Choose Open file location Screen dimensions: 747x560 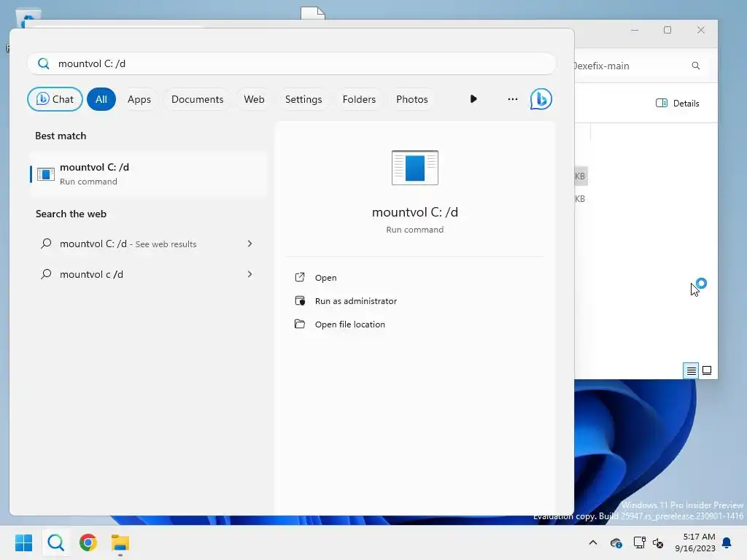click(350, 324)
